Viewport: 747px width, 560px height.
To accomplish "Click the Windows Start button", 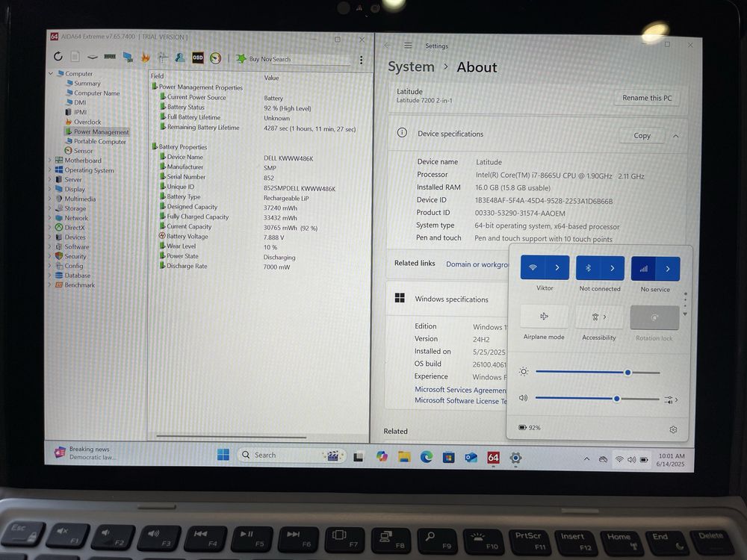I will click(223, 455).
